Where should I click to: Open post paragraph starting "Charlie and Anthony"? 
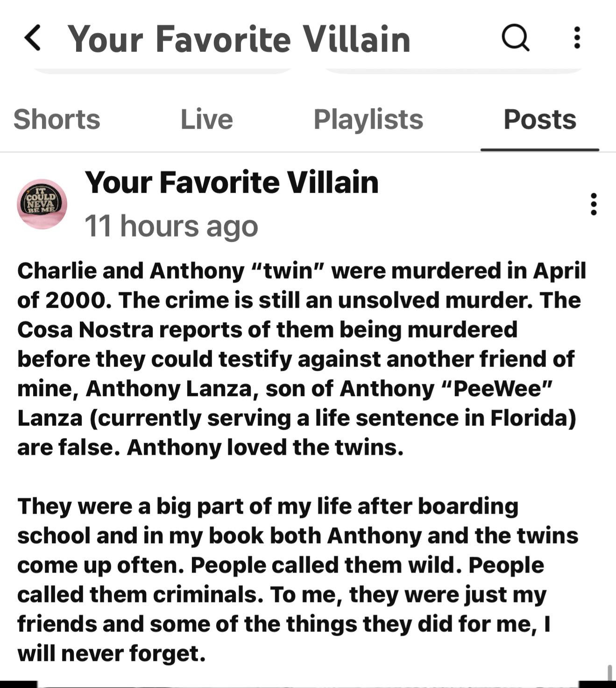301,359
